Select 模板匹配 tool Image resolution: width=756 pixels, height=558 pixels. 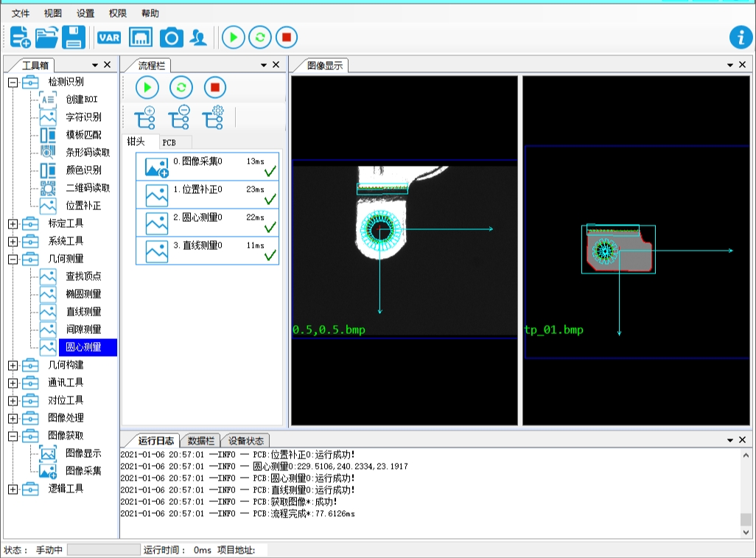[83, 135]
